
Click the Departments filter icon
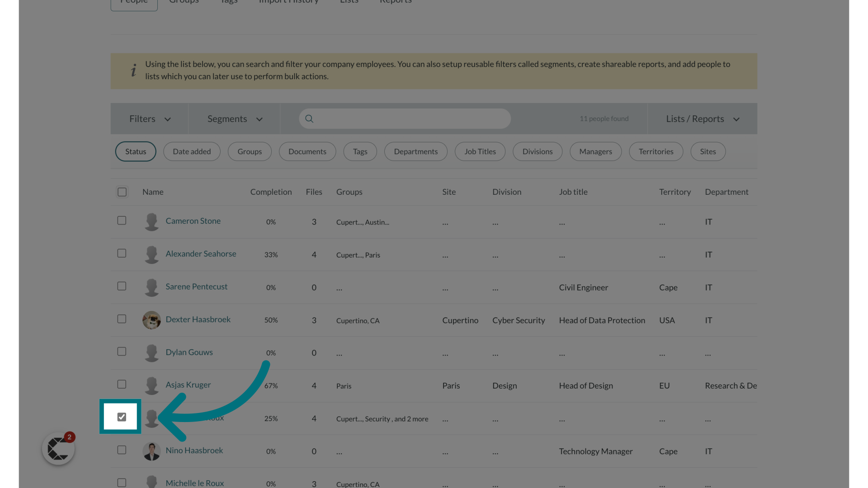(415, 151)
